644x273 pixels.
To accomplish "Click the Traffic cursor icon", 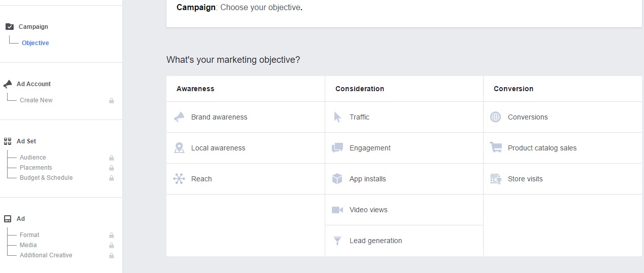I will 337,117.
